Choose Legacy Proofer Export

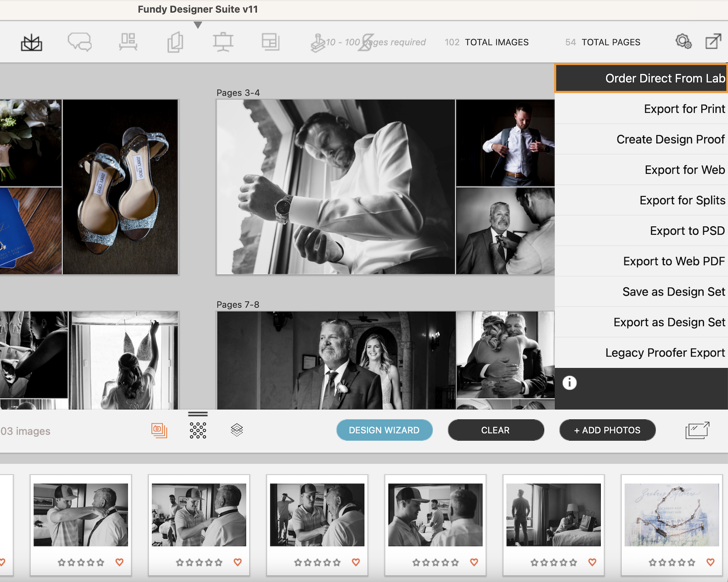pyautogui.click(x=641, y=352)
